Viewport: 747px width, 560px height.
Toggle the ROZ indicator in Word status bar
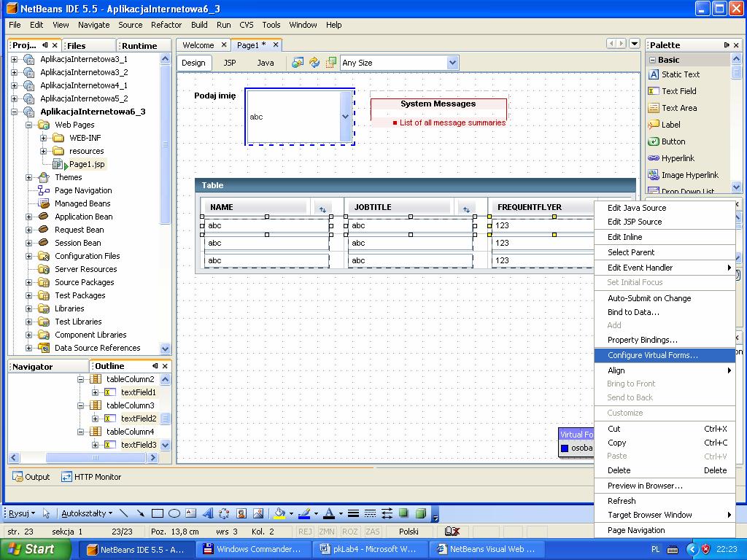[349, 532]
